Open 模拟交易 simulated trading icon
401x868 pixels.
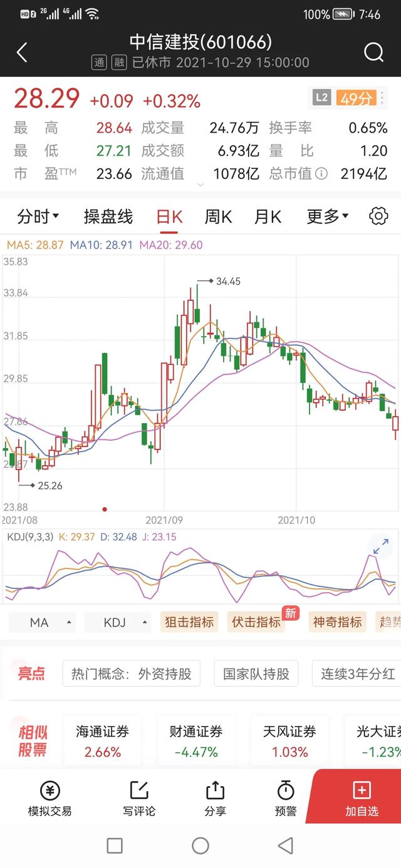click(50, 799)
